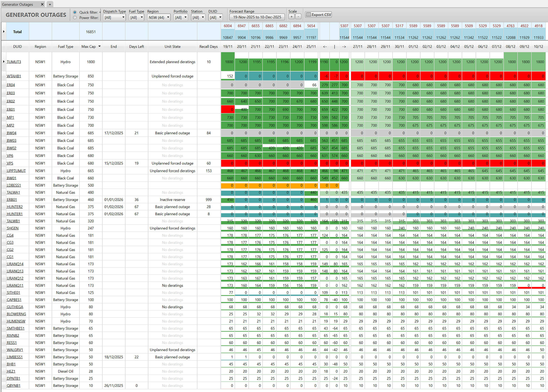The height and width of the screenshot is (392, 548).
Task: Click the vertical bar column header
Action: 334,47
